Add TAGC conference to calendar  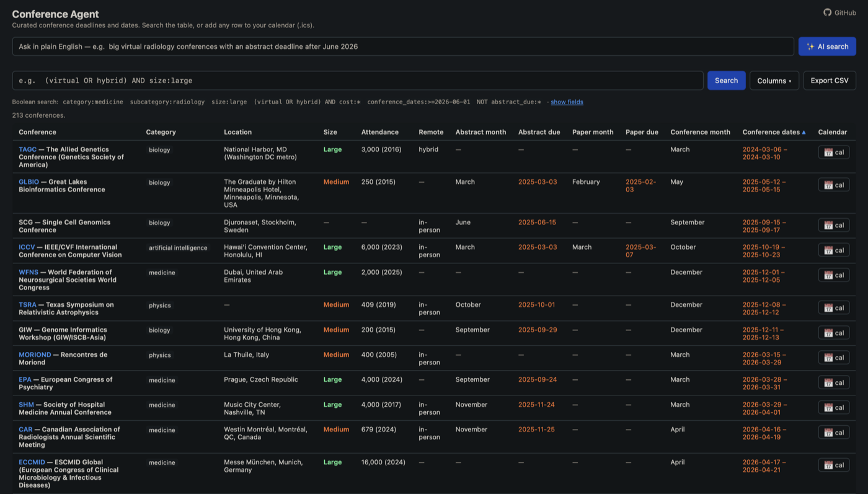point(834,152)
